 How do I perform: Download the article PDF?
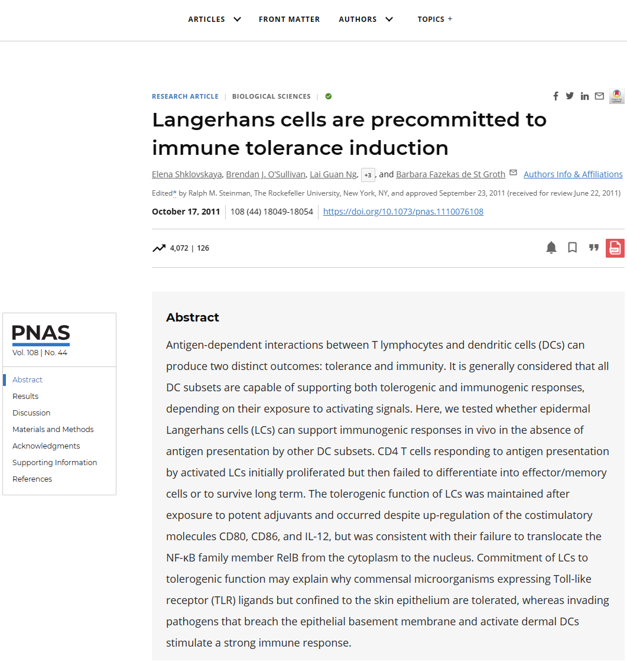coord(615,248)
